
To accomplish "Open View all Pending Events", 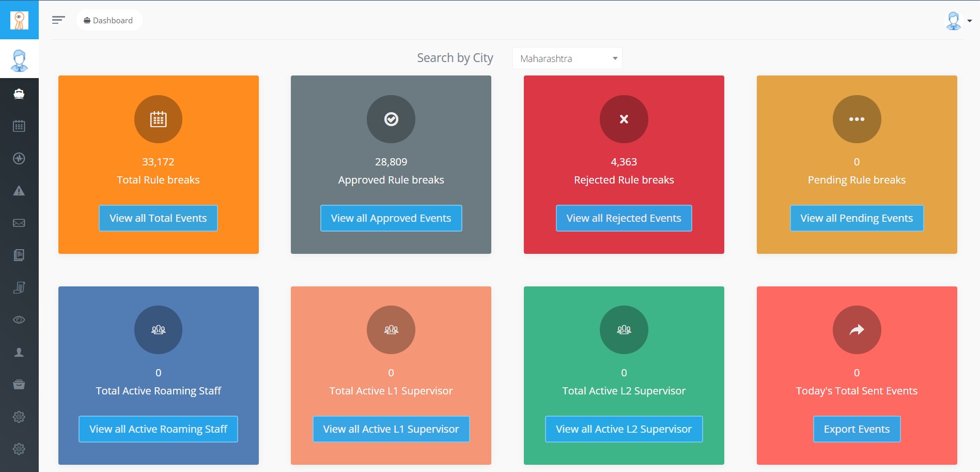I will point(857,218).
